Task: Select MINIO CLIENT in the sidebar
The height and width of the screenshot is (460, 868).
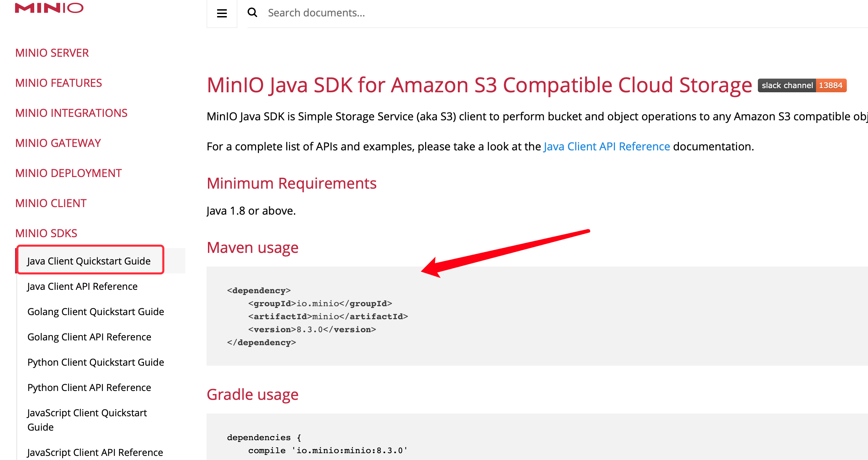Action: (51, 203)
